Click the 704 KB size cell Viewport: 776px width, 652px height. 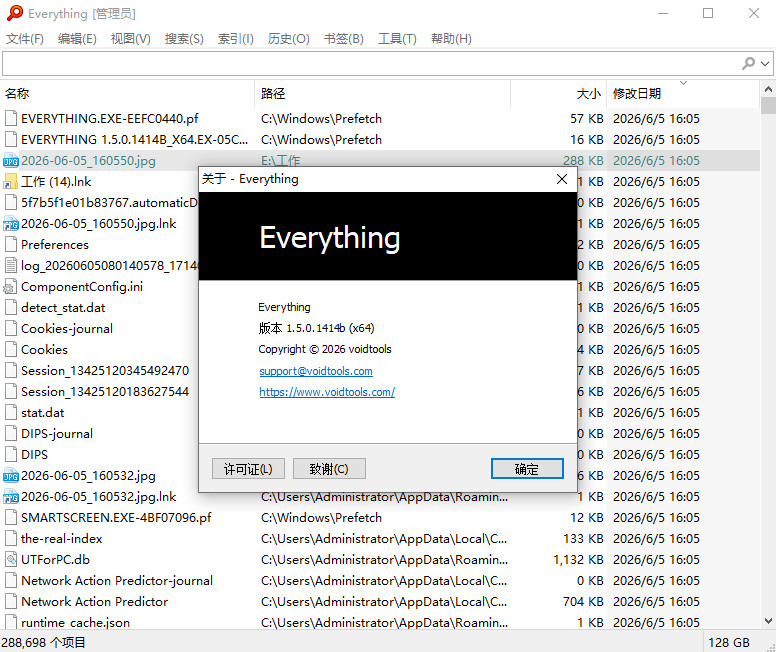[x=583, y=602]
